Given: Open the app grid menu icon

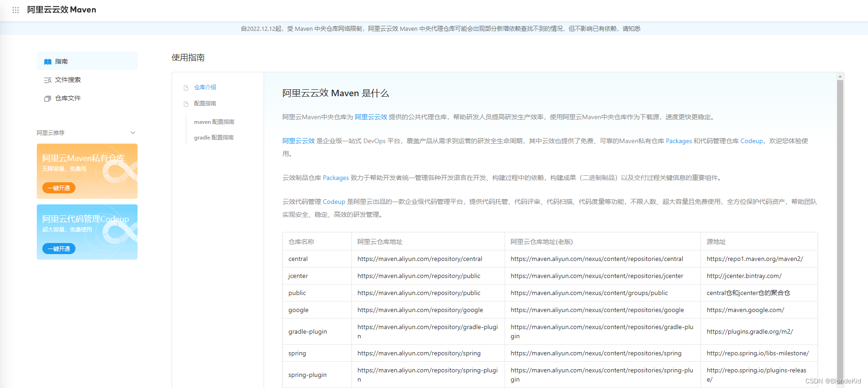Looking at the screenshot, I should tap(16, 10).
